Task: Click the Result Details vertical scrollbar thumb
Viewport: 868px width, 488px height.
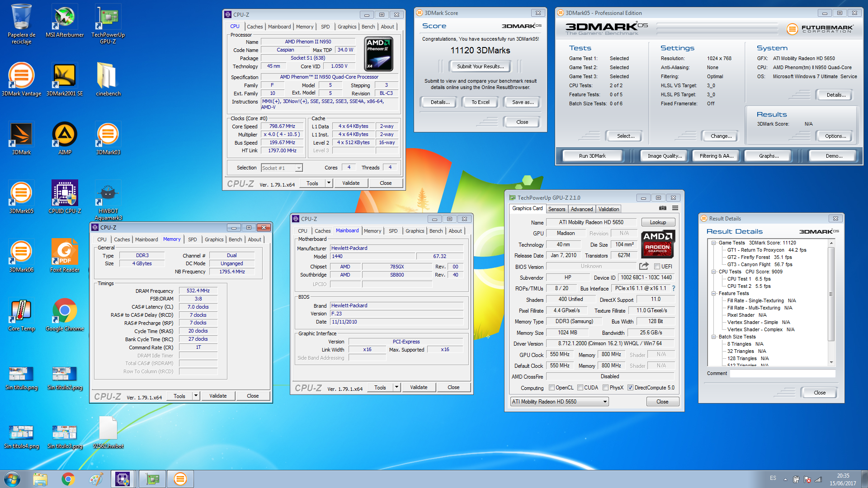Action: pos(831,294)
